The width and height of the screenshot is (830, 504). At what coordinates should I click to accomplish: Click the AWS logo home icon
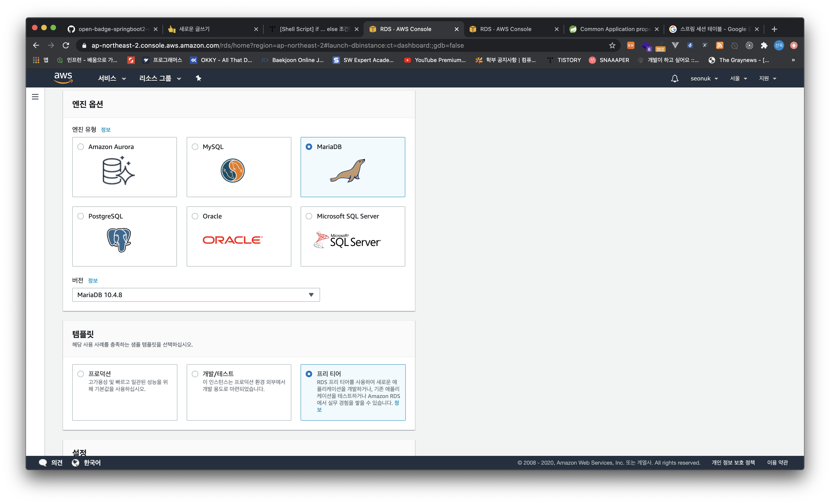[63, 78]
